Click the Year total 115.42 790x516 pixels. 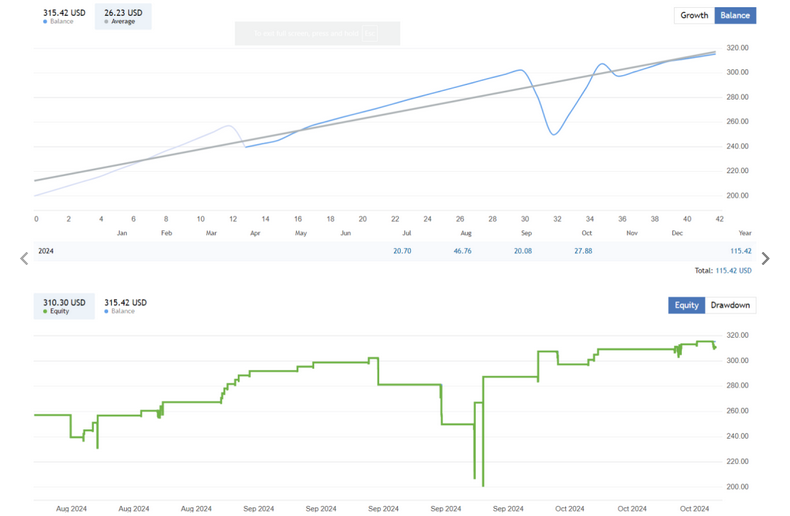click(741, 251)
